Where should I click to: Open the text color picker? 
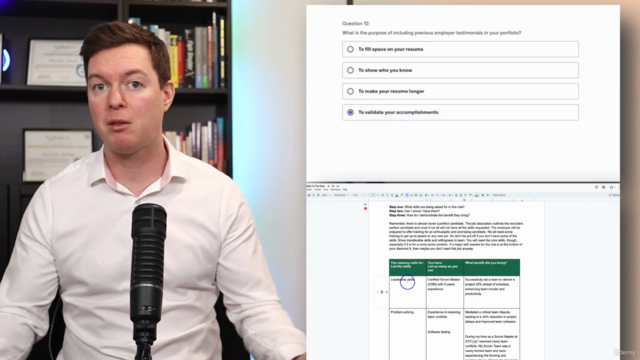pos(397,195)
